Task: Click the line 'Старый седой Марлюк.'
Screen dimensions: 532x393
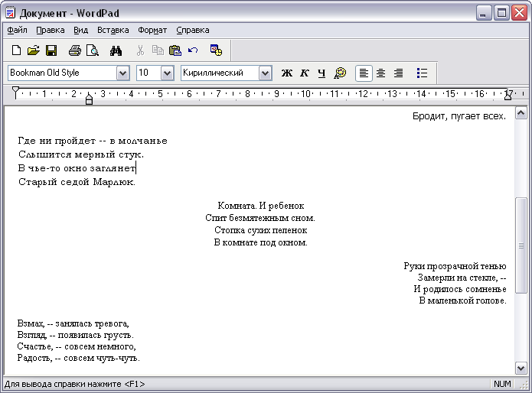Action: (77, 182)
